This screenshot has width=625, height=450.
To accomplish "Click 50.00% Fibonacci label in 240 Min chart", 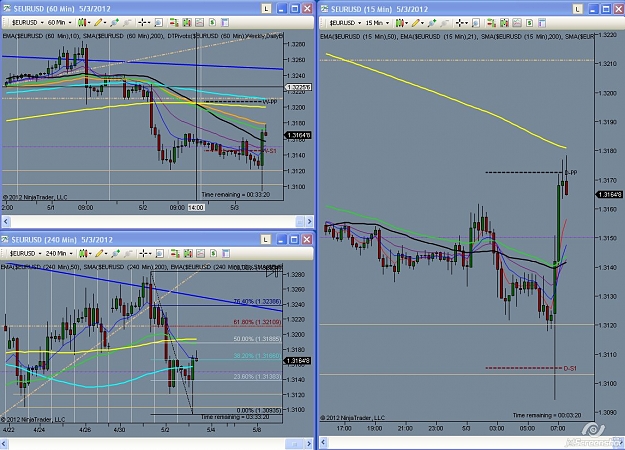I will (257, 339).
